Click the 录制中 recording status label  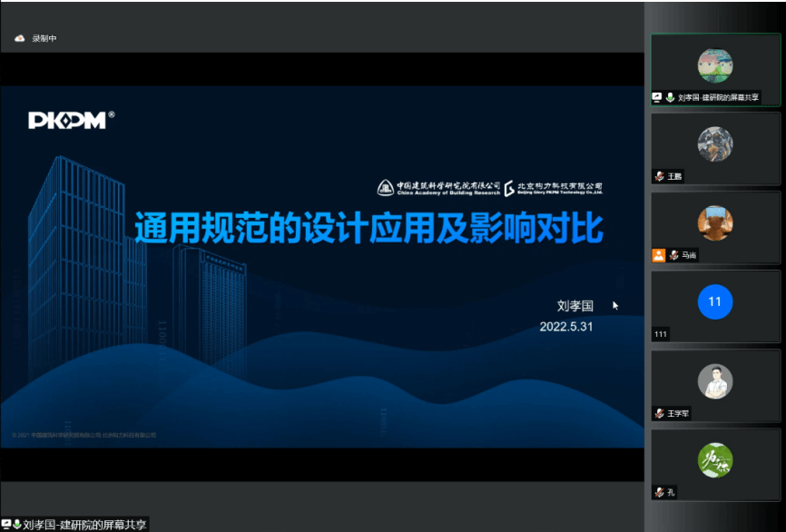[44, 38]
